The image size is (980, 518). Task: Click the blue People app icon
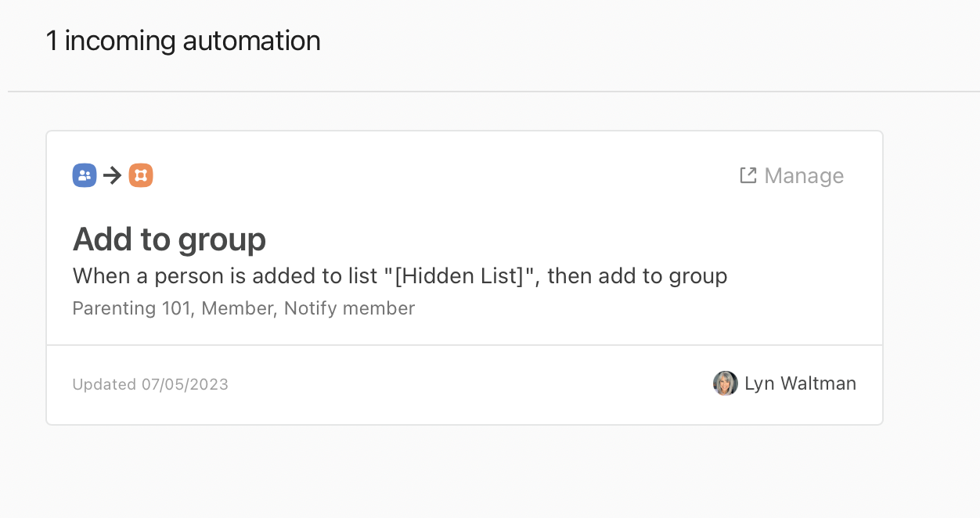pyautogui.click(x=85, y=175)
